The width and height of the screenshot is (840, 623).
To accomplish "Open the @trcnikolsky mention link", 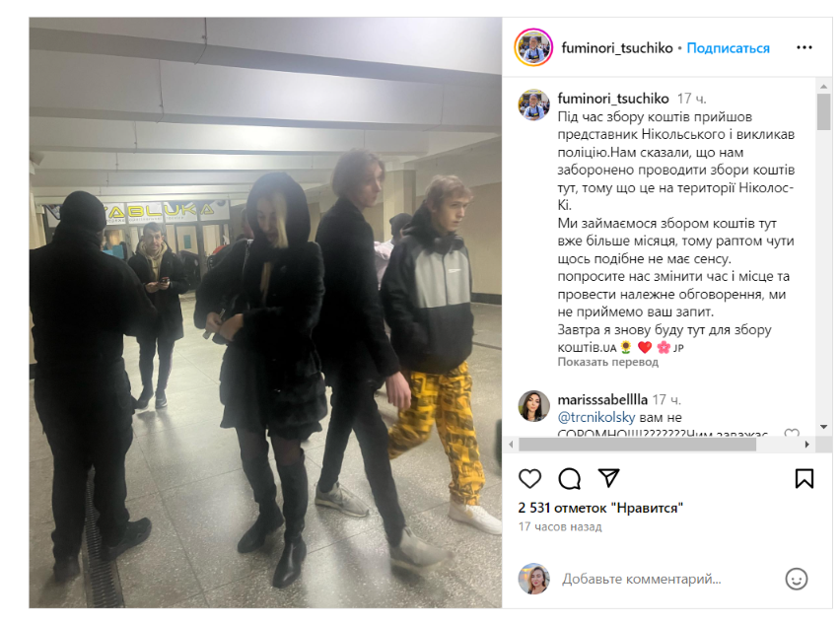I will 596,417.
